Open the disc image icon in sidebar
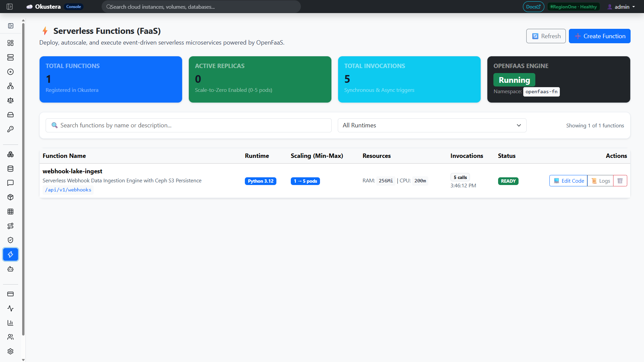The width and height of the screenshot is (644, 362). (x=10, y=72)
